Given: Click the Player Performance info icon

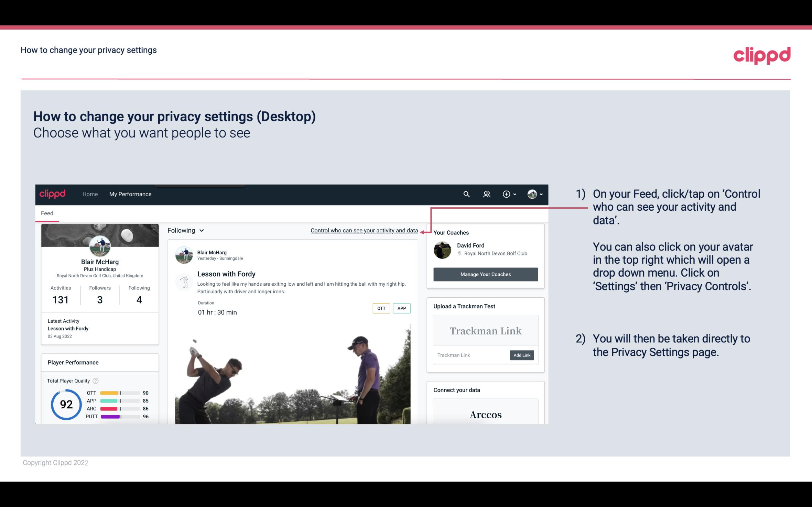Looking at the screenshot, I should pyautogui.click(x=95, y=381).
